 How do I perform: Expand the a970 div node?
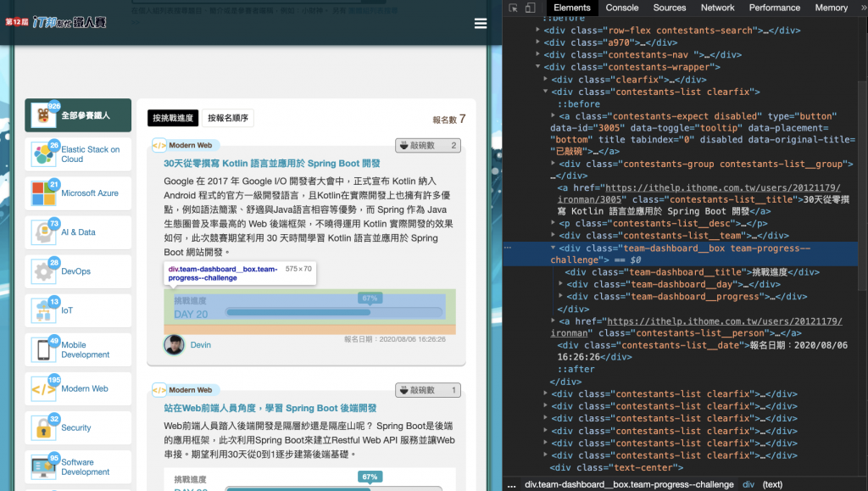(x=537, y=42)
